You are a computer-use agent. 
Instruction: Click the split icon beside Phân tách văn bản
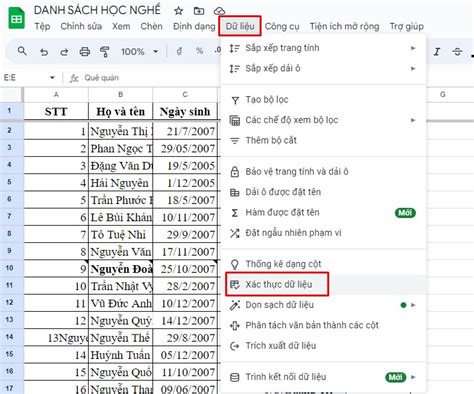(x=235, y=325)
